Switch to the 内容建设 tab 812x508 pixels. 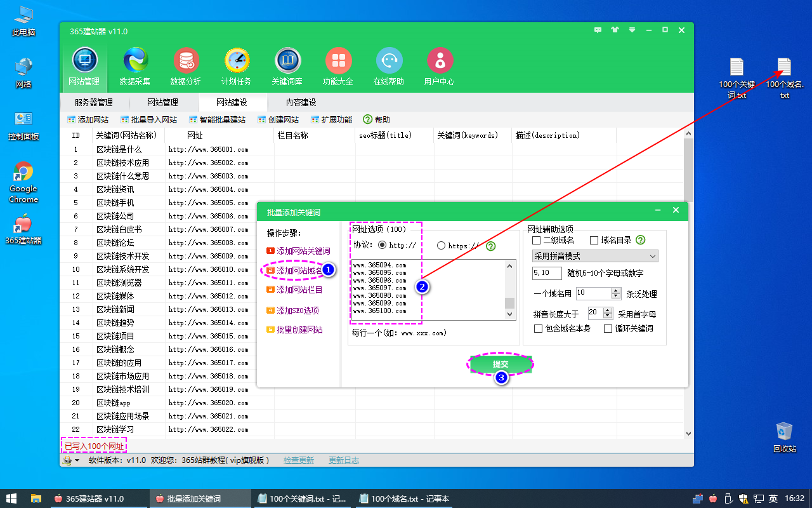(301, 102)
